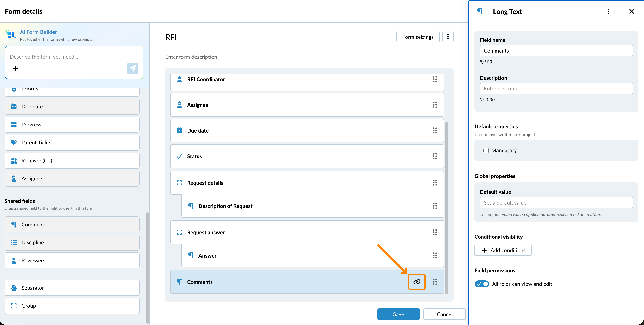This screenshot has width=644, height=325.
Task: Click the link icon on Comments field
Action: click(417, 282)
